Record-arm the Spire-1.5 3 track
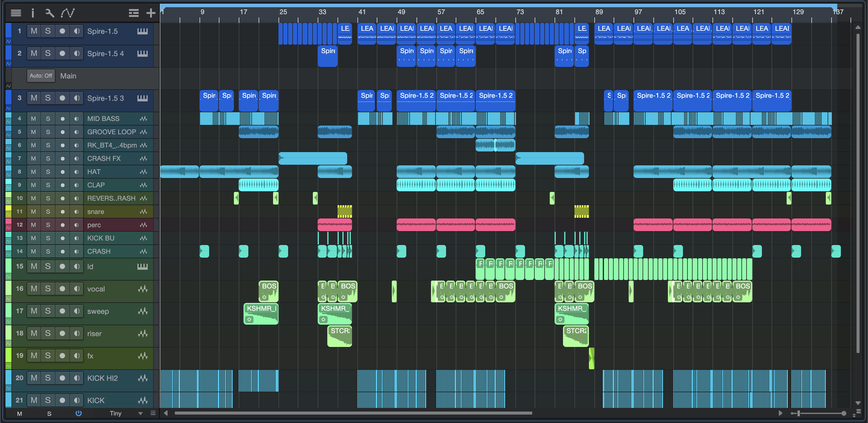This screenshot has height=423, width=868. click(x=62, y=98)
